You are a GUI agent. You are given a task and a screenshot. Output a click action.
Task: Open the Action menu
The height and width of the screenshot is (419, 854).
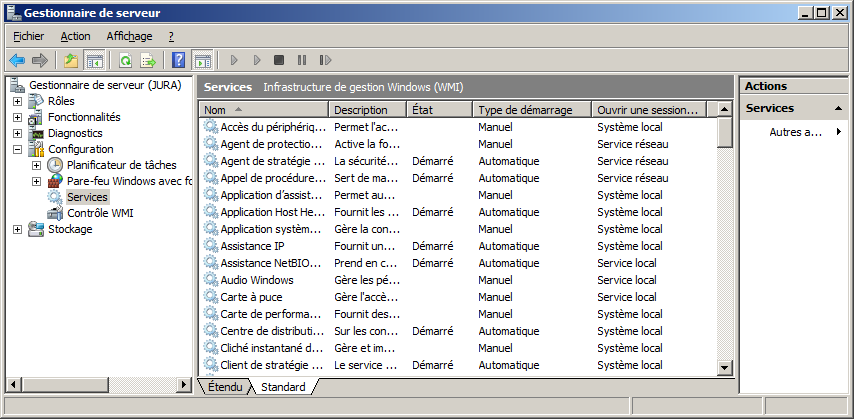[75, 36]
